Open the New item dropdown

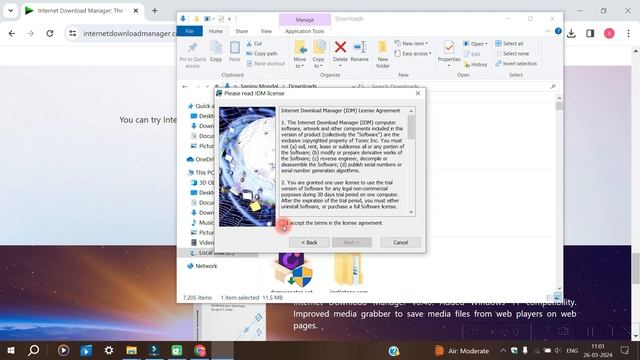pyautogui.click(x=411, y=43)
